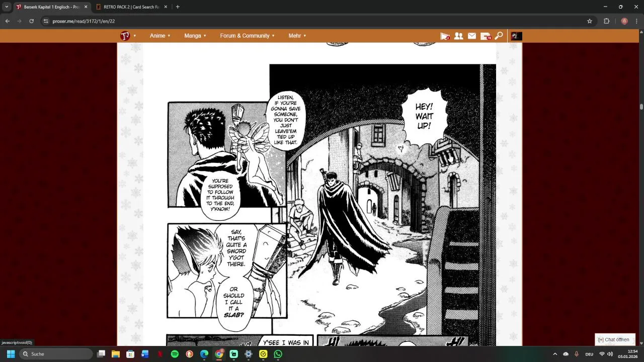Open the Manga dropdown menu
644x362 pixels.
point(195,36)
